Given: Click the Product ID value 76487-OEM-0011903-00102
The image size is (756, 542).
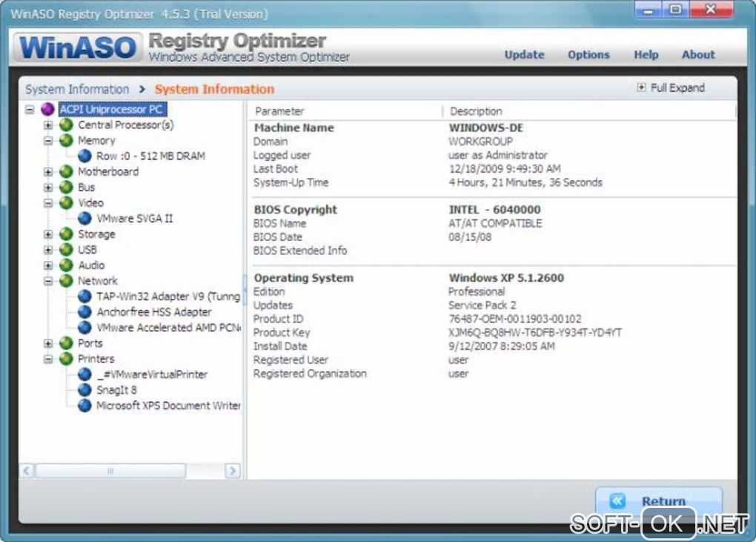Looking at the screenshot, I should [x=514, y=319].
